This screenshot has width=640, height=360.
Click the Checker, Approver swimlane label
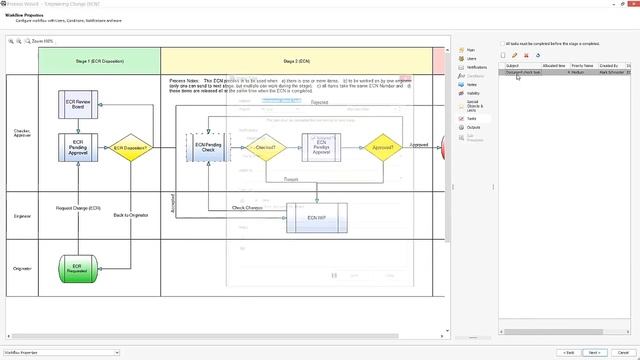[x=22, y=133]
